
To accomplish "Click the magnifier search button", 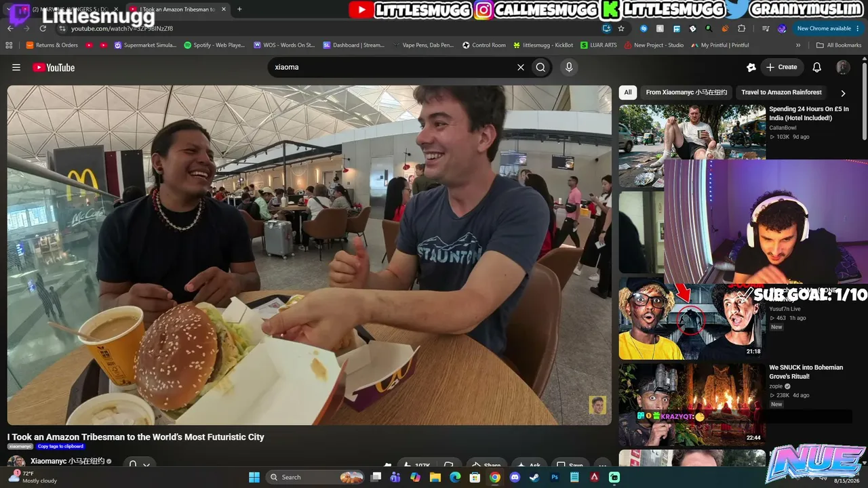I will click(x=540, y=67).
